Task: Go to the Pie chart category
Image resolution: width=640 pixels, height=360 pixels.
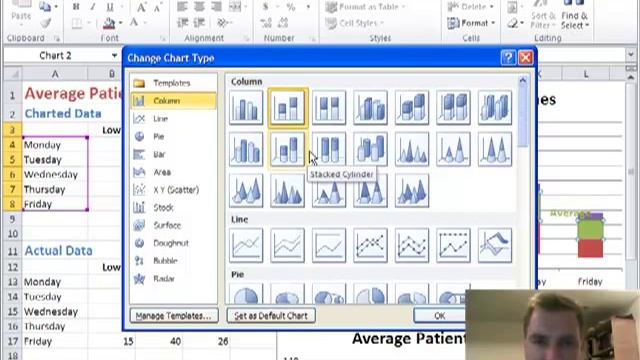Action: (173, 136)
